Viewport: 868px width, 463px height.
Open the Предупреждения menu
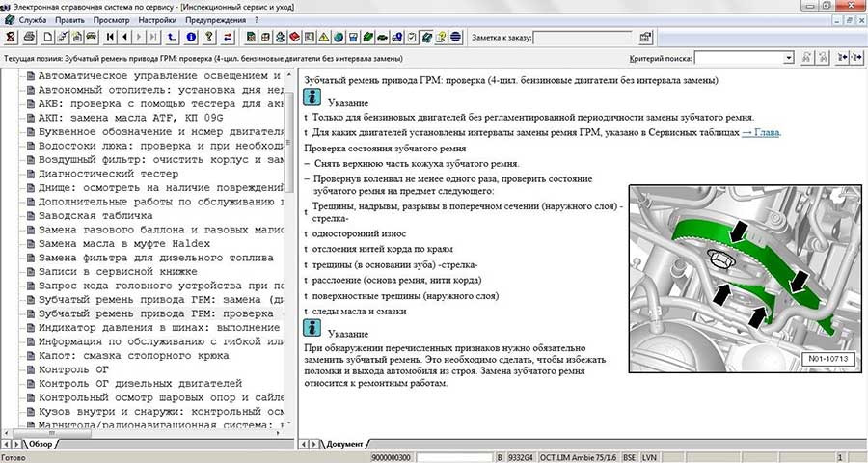coord(215,20)
